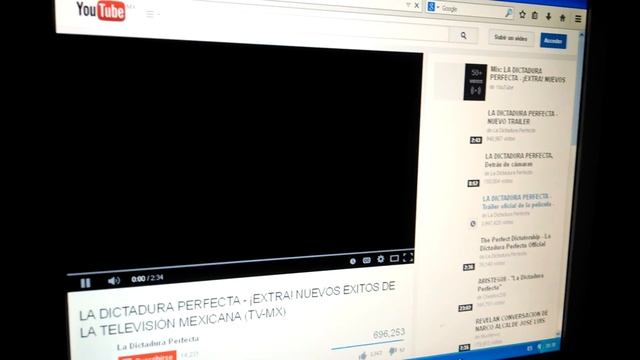
Task: Open the browser hamburger menu
Action: tap(578, 18)
